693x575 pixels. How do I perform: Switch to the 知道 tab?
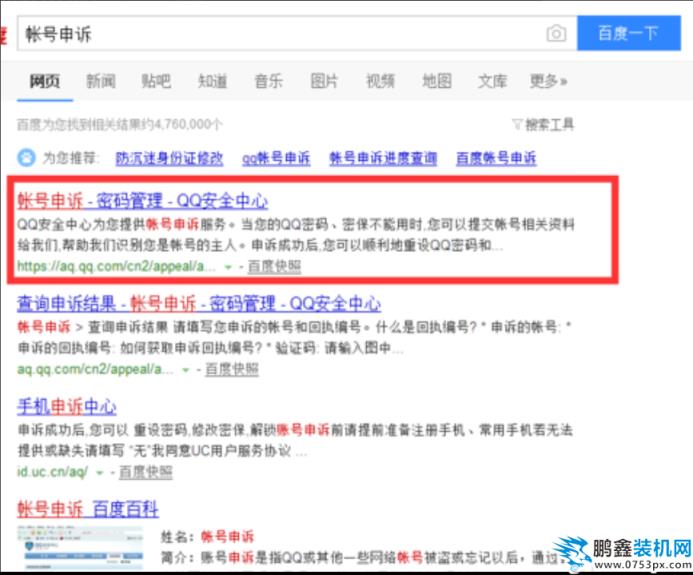tap(213, 81)
